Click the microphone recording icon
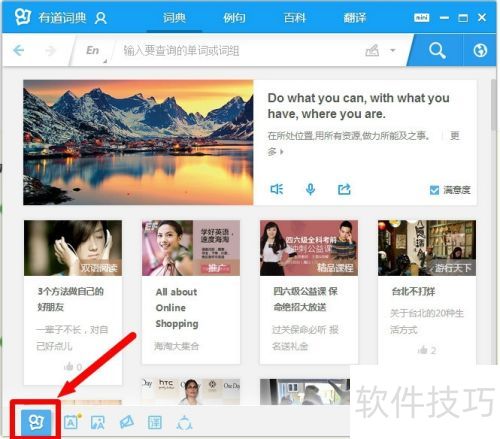The width and height of the screenshot is (500, 439). (x=310, y=189)
